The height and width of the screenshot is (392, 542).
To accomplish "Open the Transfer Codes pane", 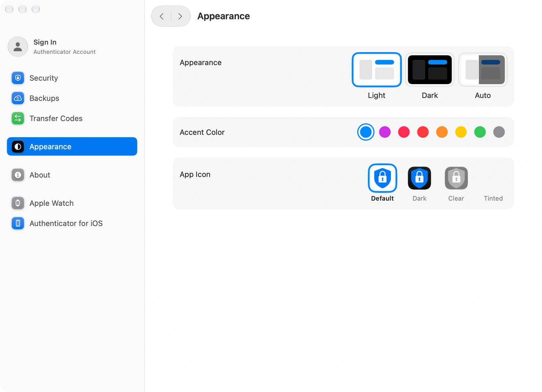I will click(72, 118).
